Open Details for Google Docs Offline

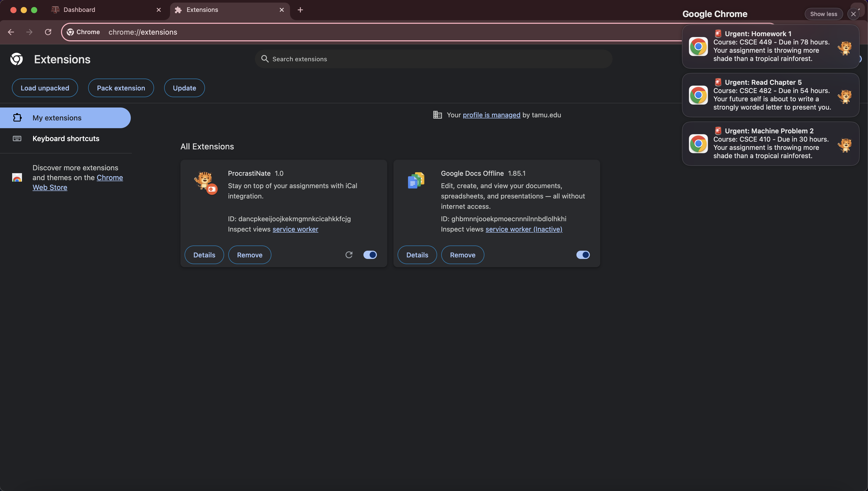tap(417, 255)
